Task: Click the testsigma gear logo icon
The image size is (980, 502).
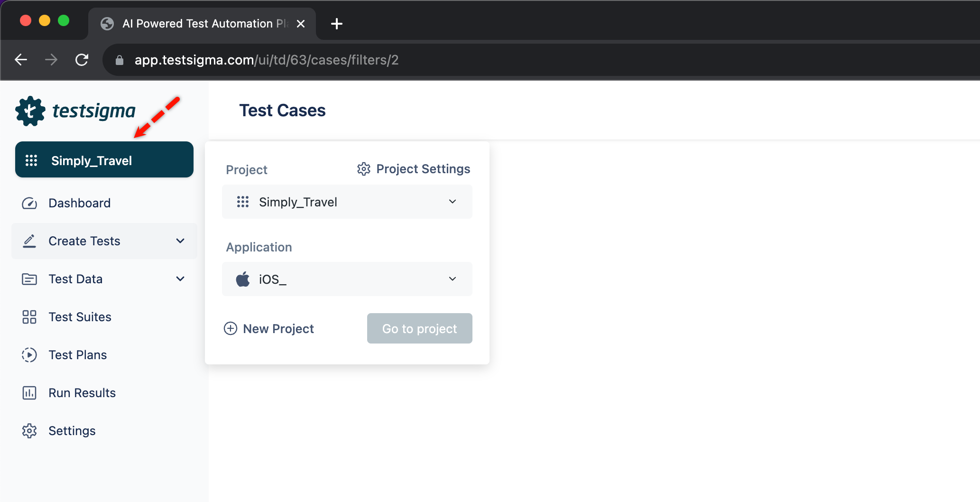Action: click(30, 111)
